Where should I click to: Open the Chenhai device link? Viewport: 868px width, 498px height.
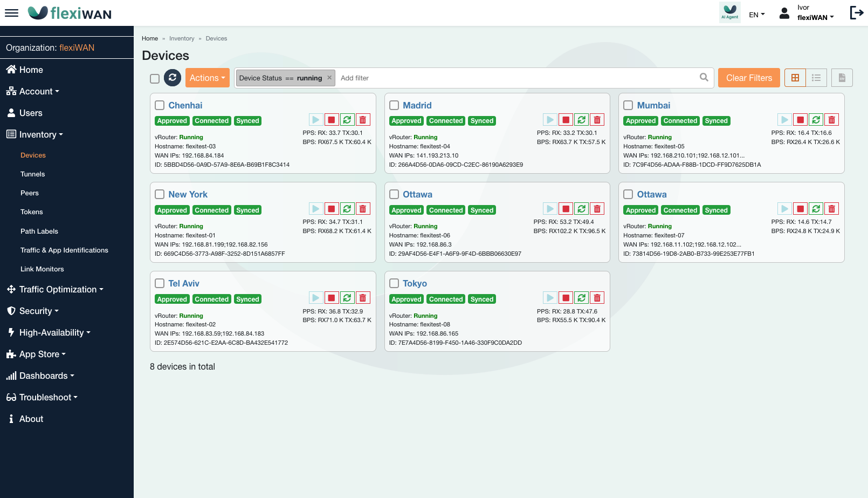(x=185, y=105)
